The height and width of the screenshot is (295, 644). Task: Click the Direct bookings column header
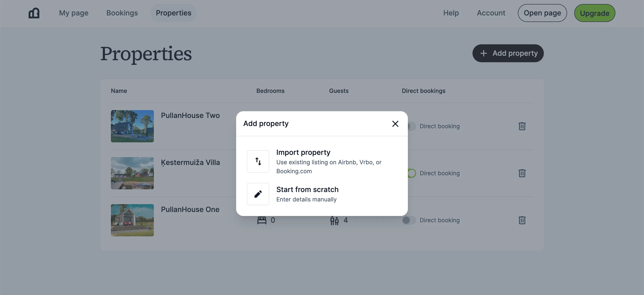click(424, 91)
